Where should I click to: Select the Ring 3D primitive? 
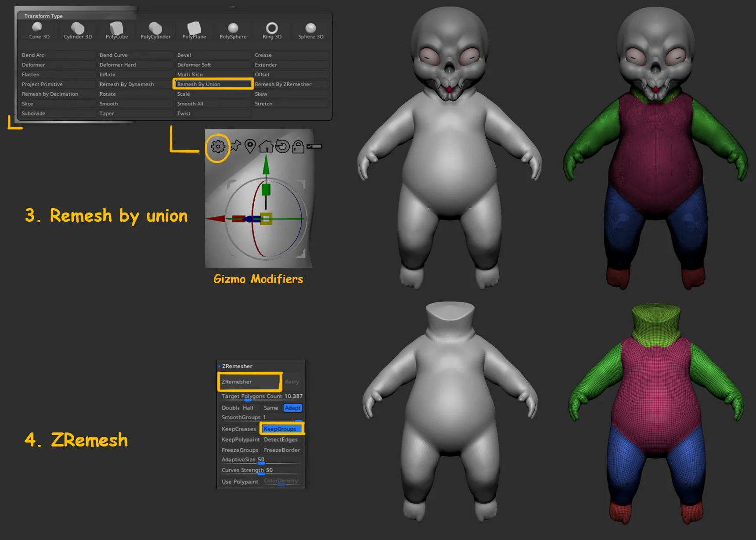click(272, 31)
